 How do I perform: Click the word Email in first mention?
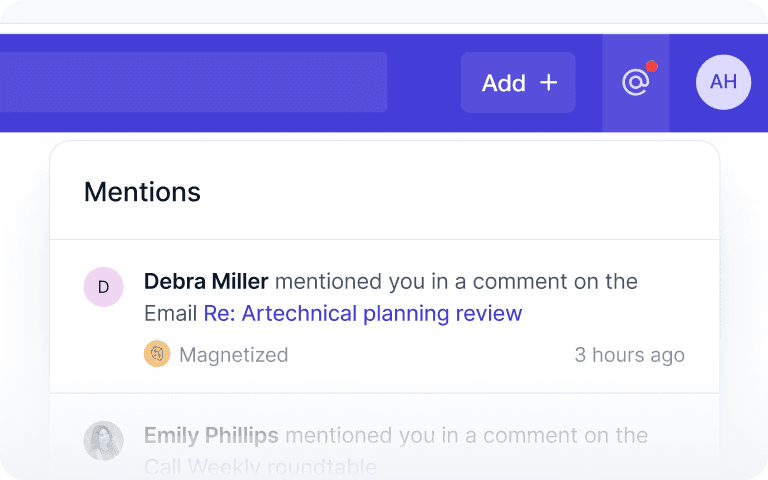[171, 314]
